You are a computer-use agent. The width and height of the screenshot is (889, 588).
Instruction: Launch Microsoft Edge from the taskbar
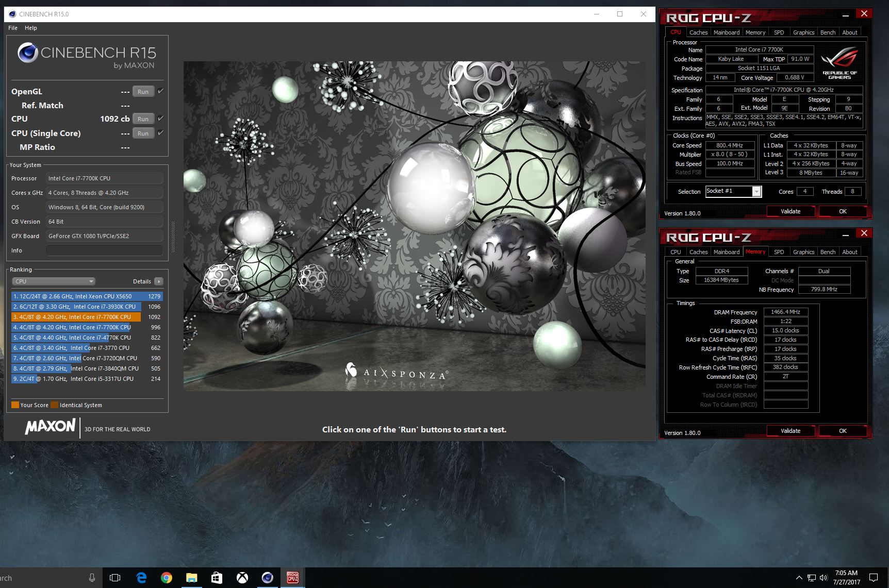pos(141,578)
